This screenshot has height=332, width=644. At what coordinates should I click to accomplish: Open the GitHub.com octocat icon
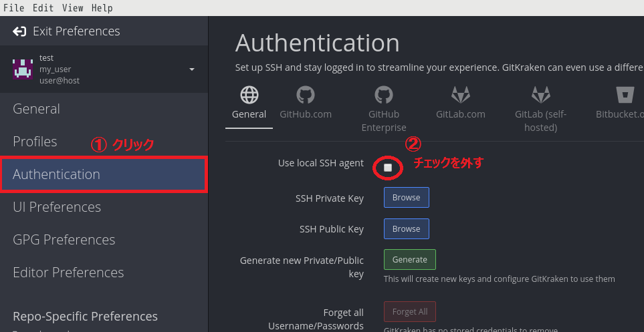[x=306, y=95]
